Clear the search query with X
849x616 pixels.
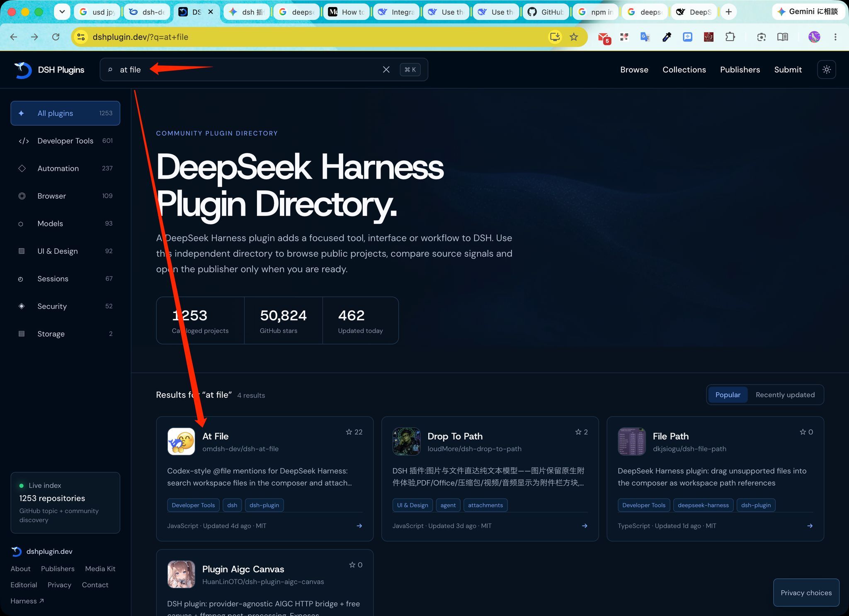click(x=386, y=70)
